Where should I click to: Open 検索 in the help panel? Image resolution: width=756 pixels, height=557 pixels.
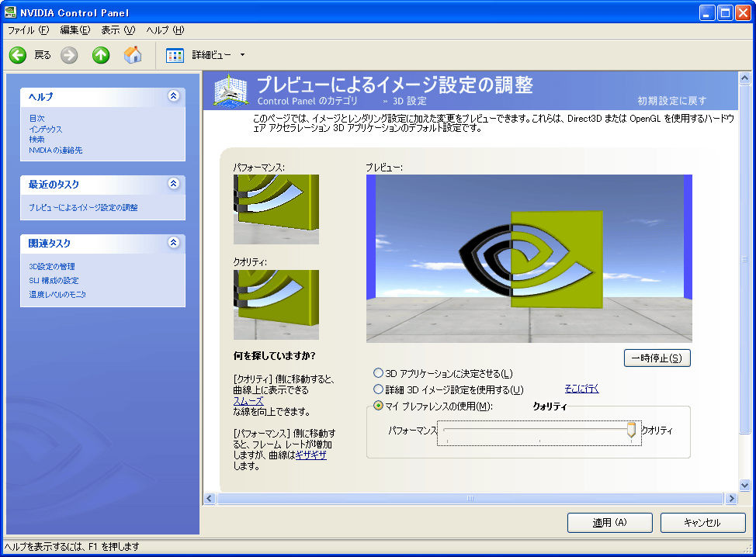pos(36,140)
